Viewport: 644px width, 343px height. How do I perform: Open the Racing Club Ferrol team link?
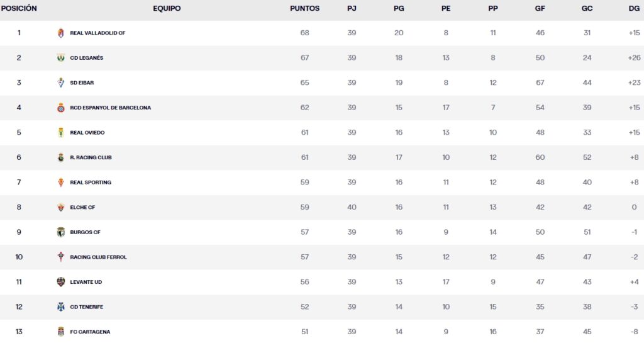[x=98, y=257]
